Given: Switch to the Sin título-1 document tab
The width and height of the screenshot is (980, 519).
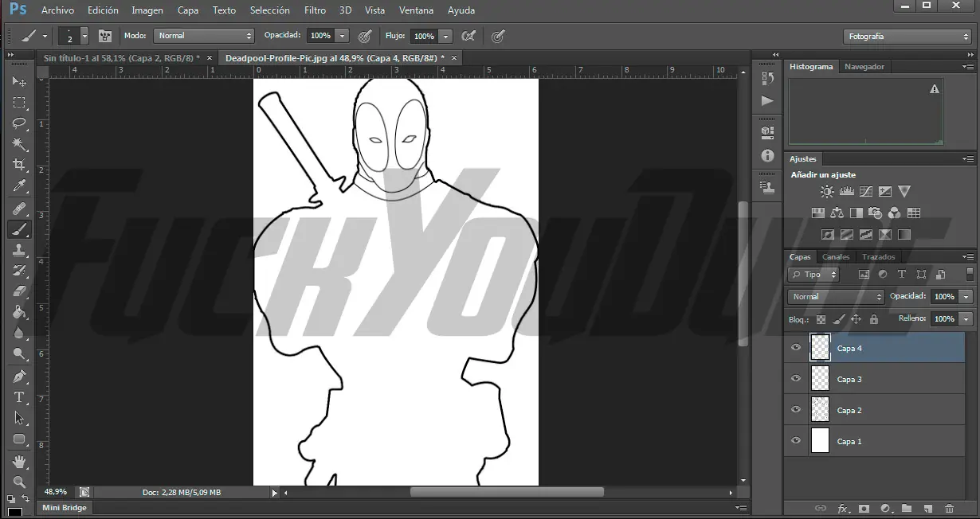Looking at the screenshot, I should point(122,58).
